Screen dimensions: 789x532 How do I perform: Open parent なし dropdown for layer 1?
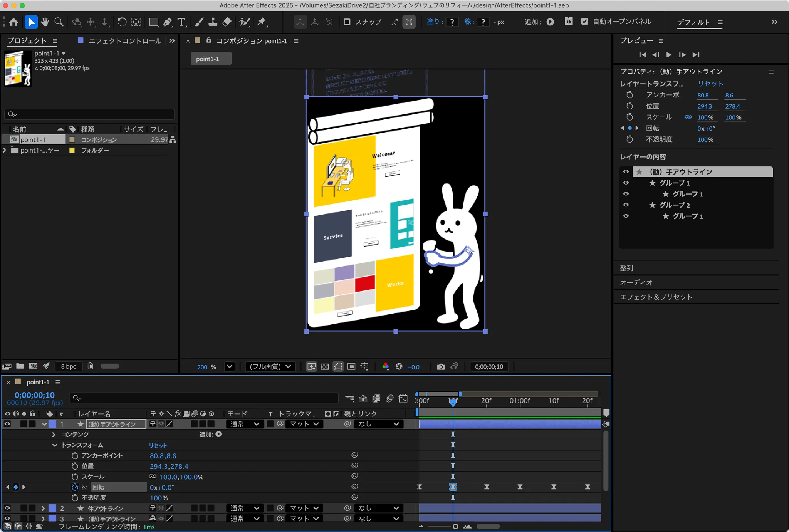(378, 424)
